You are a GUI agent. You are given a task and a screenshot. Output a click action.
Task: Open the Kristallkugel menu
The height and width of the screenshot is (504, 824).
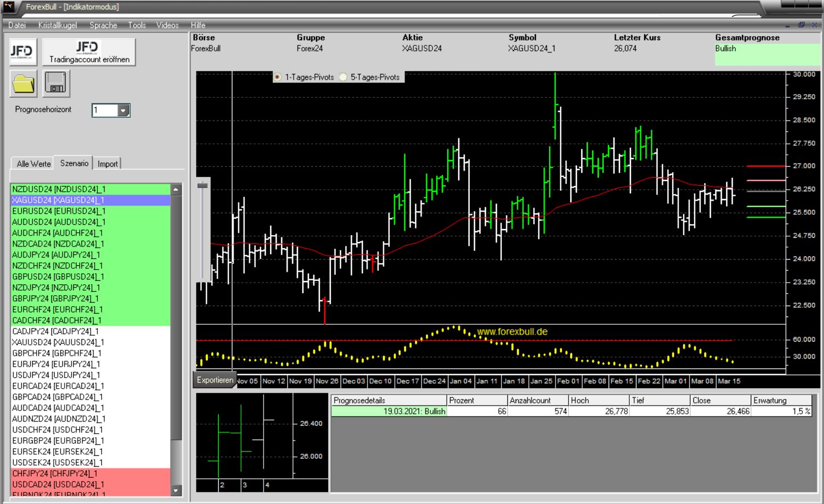coord(57,25)
